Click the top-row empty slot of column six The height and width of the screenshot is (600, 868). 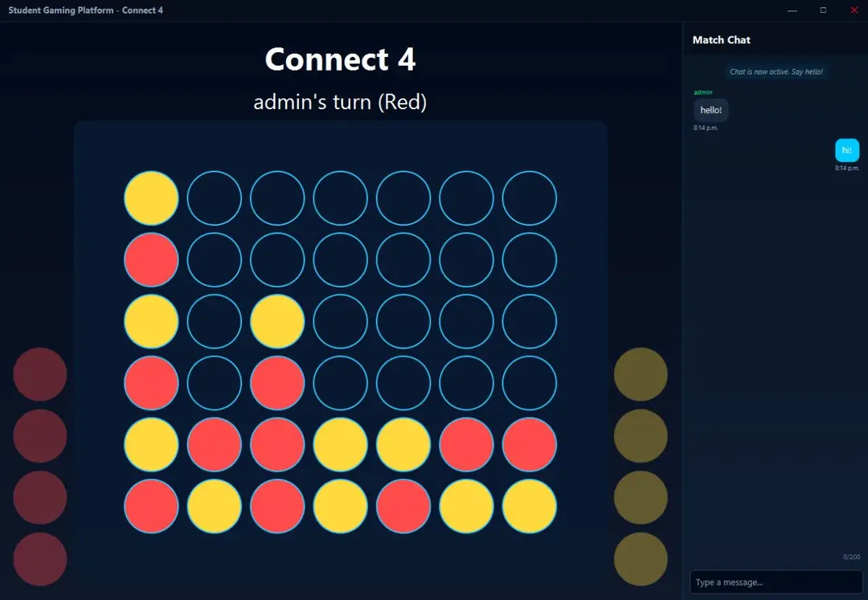pos(467,198)
